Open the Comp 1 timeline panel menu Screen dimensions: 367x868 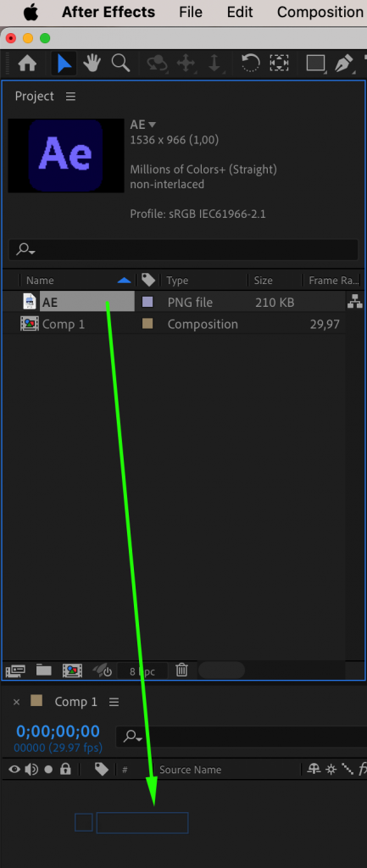tap(114, 702)
